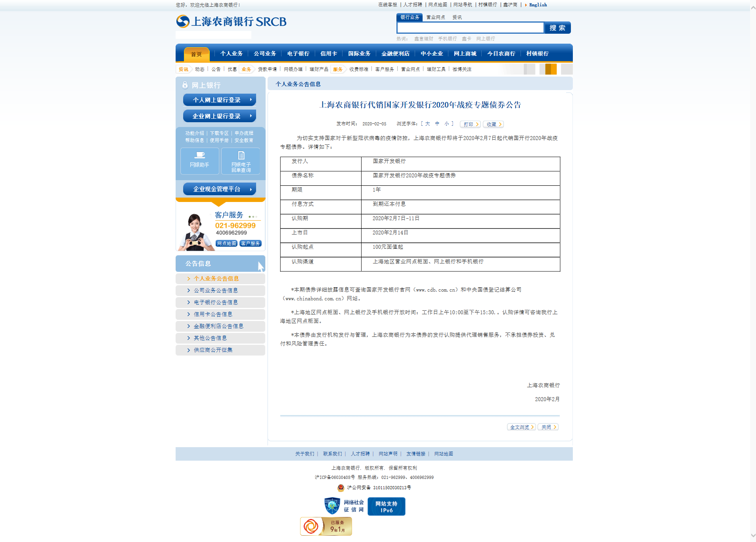Open 中小企业 menu
The width and height of the screenshot is (756, 542).
click(x=432, y=54)
